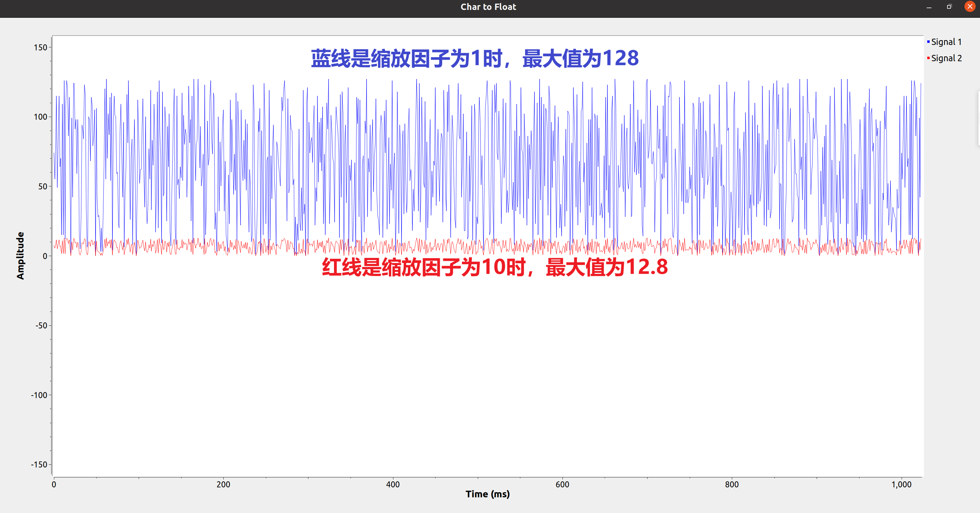Viewport: 980px width, 513px height.
Task: Click the red Signal 2 legend marker
Action: point(928,58)
